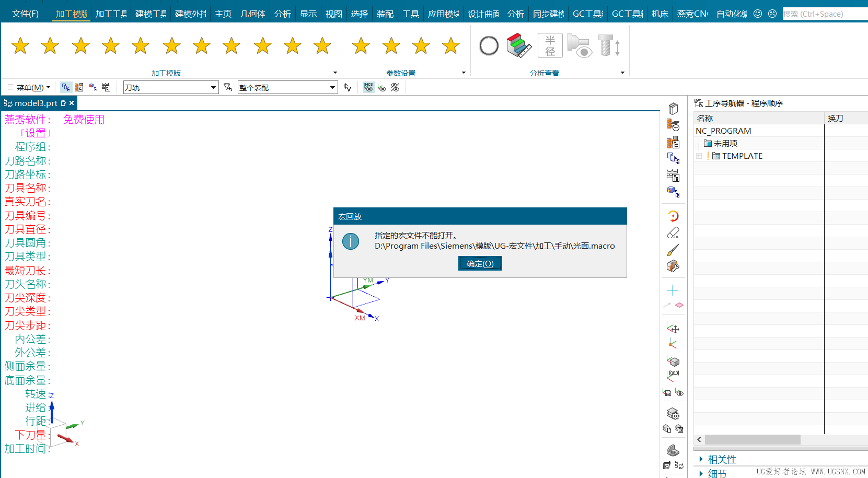Toggle the coordinate axes visibility eye
This screenshot has width=868, height=478.
click(382, 87)
